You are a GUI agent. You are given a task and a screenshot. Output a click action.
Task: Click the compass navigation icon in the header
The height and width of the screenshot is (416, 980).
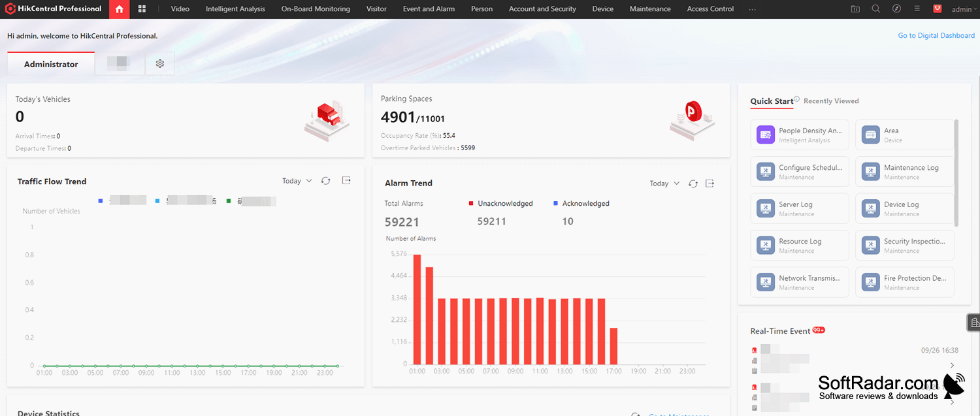point(896,9)
